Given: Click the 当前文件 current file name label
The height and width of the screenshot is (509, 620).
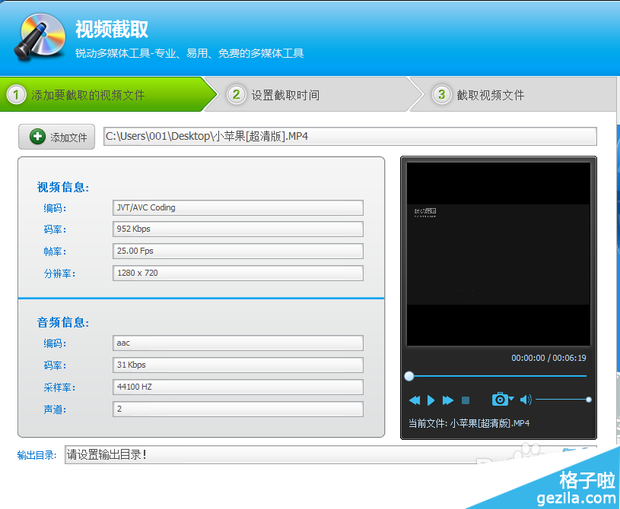Looking at the screenshot, I should coord(469,423).
